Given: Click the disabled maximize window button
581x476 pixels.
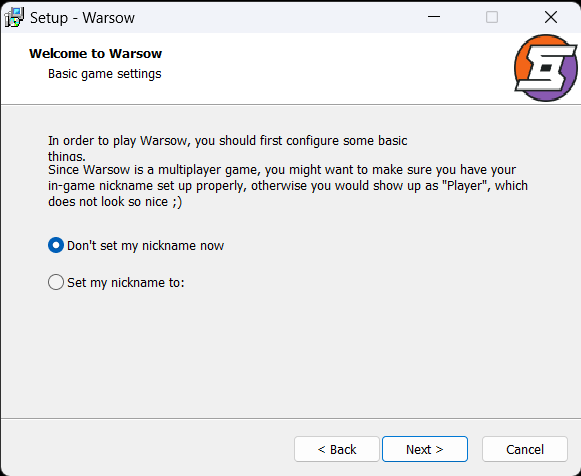Looking at the screenshot, I should pyautogui.click(x=492, y=17).
